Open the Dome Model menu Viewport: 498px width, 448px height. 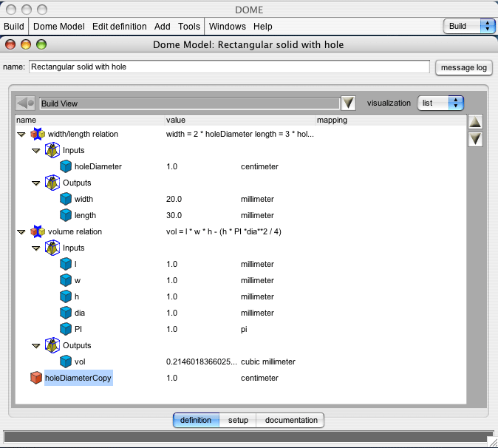(59, 27)
